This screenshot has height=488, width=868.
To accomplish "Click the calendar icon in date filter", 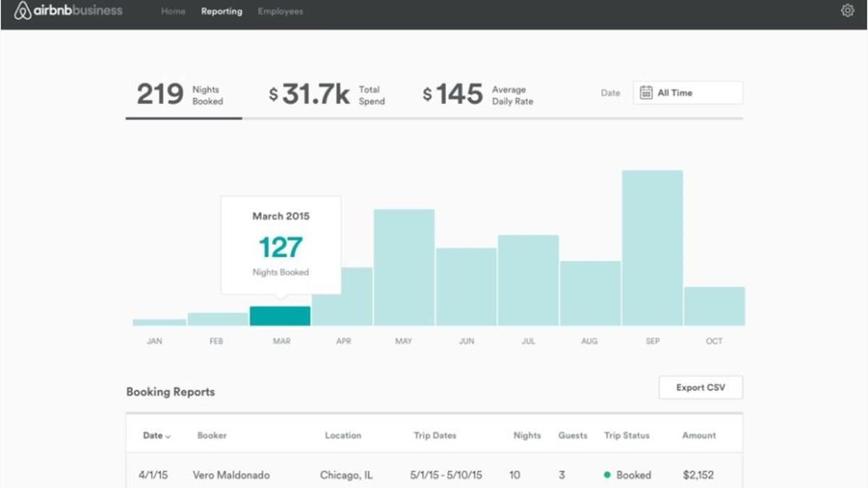I will [646, 93].
